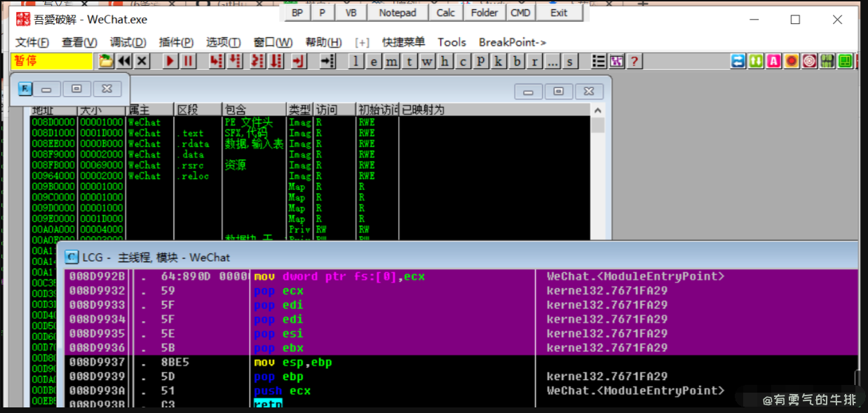This screenshot has height=413, width=868.
Task: Open help with the red question mark icon
Action: 635,61
